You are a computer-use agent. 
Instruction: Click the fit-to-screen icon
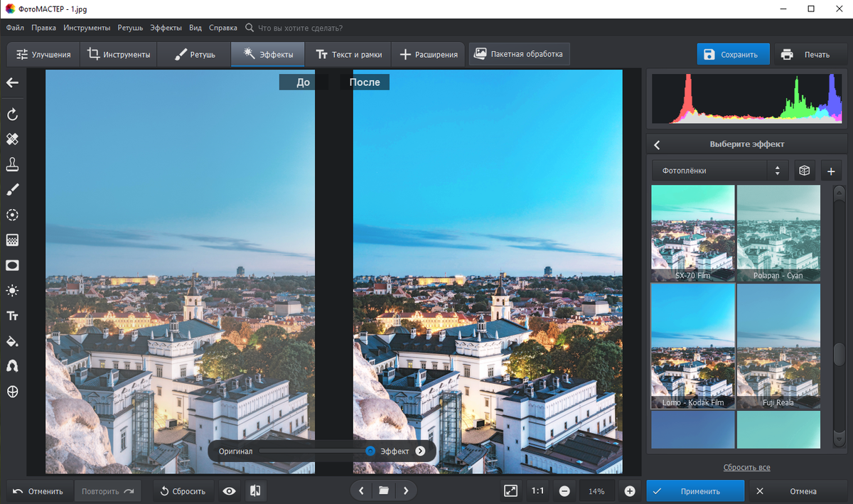pyautogui.click(x=510, y=491)
